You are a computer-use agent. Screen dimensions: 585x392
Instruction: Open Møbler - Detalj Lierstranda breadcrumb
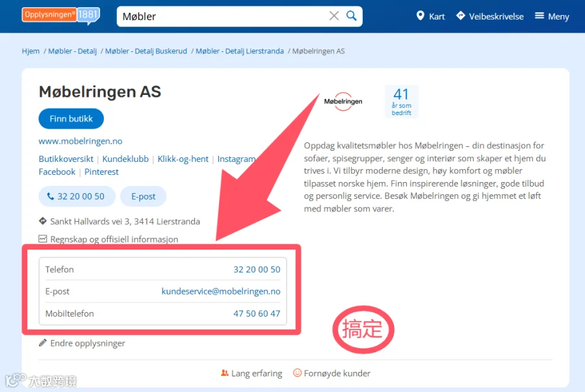pos(239,51)
